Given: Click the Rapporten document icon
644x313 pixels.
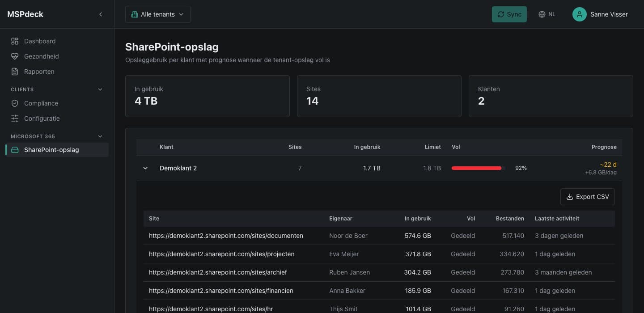Looking at the screenshot, I should tap(15, 72).
